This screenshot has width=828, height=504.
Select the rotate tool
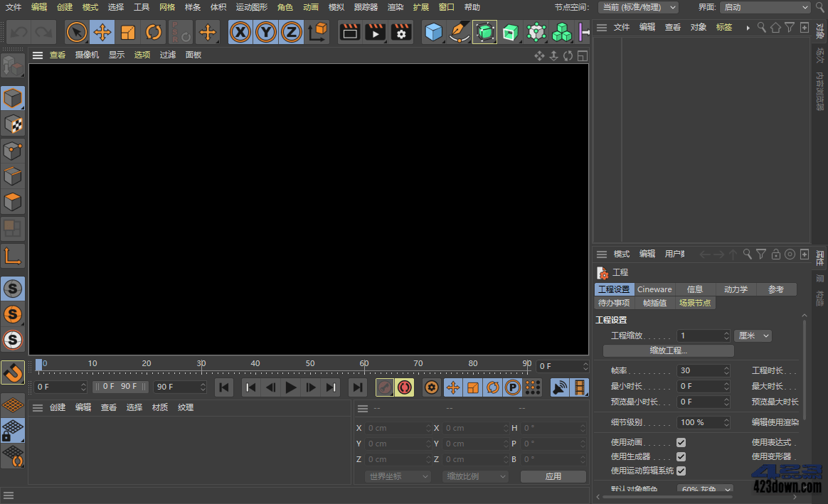154,32
